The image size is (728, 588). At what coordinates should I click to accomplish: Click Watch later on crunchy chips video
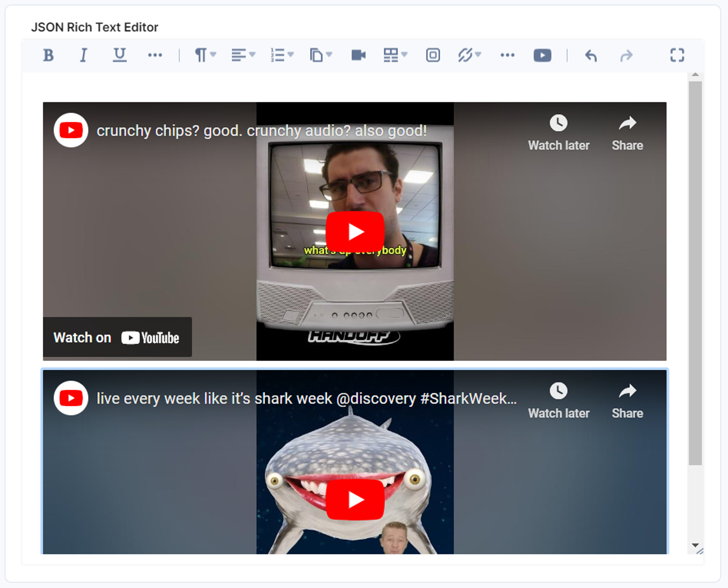[x=559, y=133]
